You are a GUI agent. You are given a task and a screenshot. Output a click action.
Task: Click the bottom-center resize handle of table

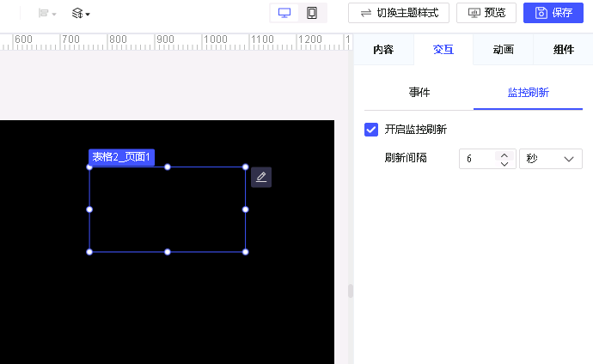[x=168, y=252]
